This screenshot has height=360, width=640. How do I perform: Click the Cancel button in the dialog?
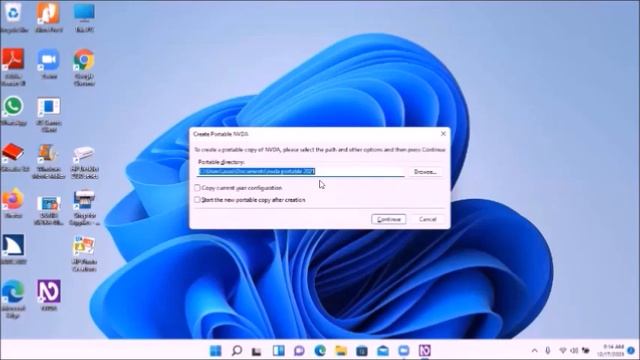(x=427, y=219)
